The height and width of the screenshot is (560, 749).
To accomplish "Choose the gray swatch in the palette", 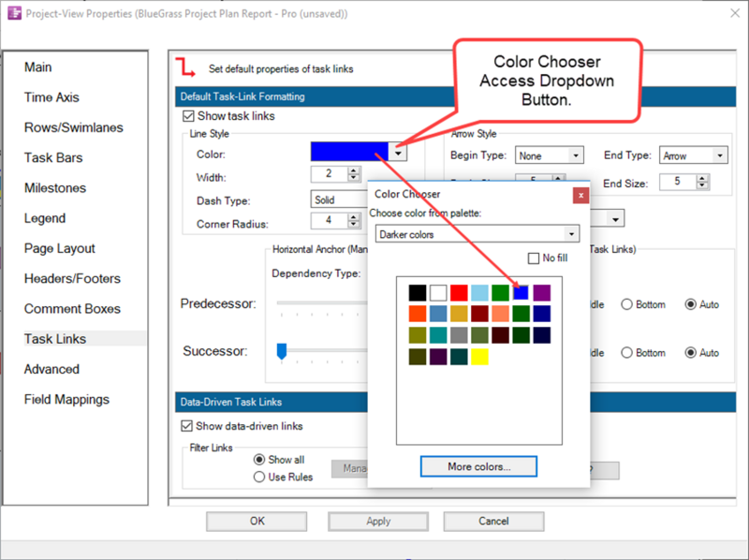I will [459, 335].
